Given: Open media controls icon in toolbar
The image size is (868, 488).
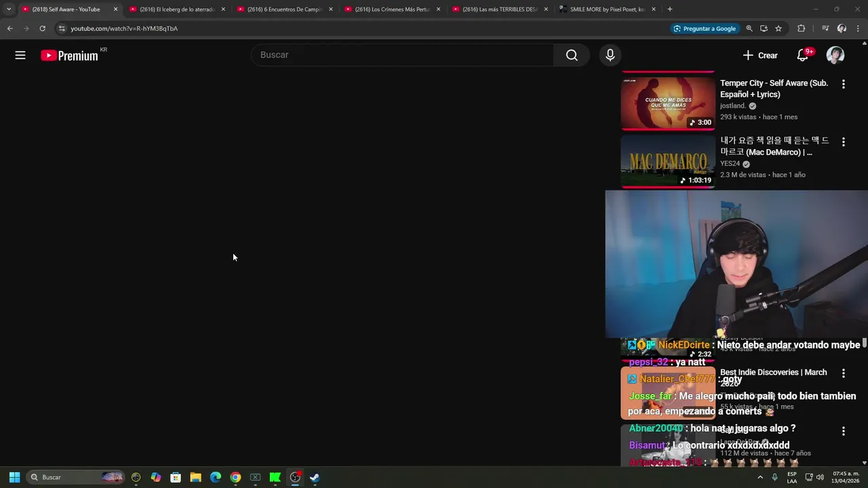Looking at the screenshot, I should tap(825, 28).
